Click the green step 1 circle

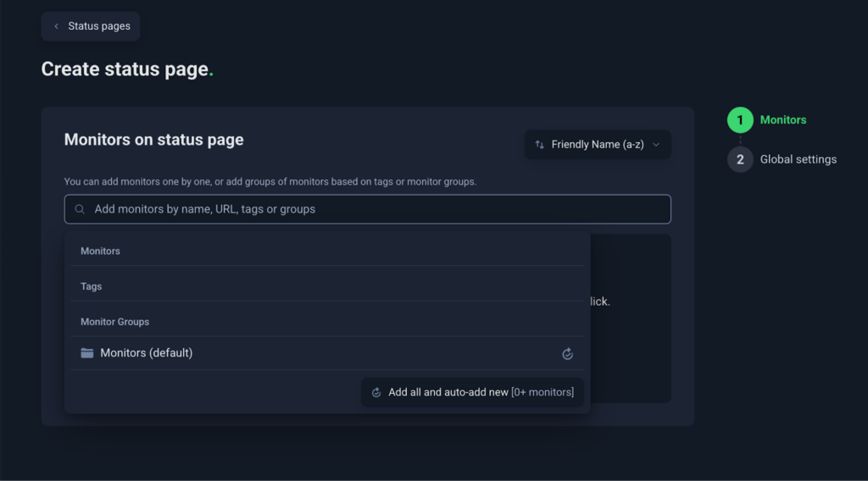coord(740,120)
